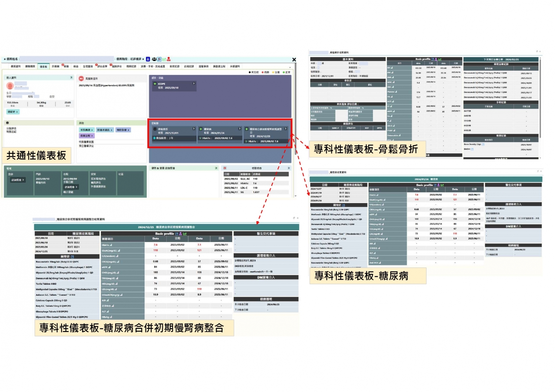Click the 預防保健 button

(123, 130)
